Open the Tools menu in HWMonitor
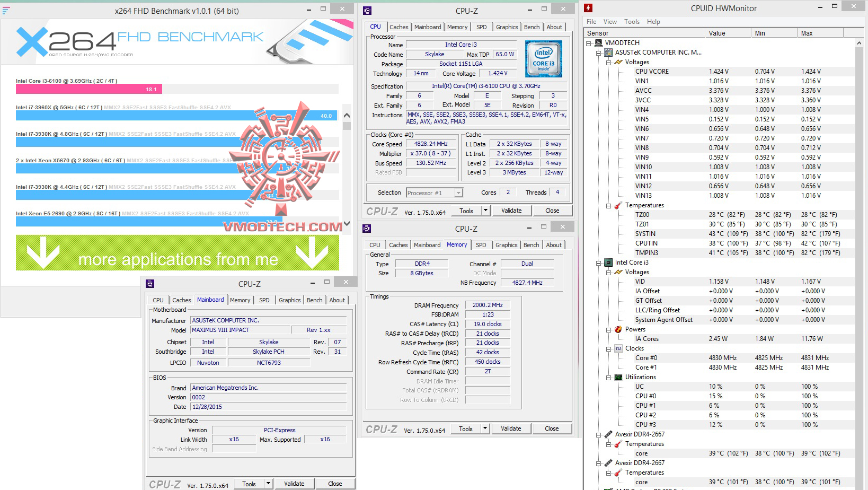Image resolution: width=868 pixels, height=490 pixels. (x=632, y=22)
